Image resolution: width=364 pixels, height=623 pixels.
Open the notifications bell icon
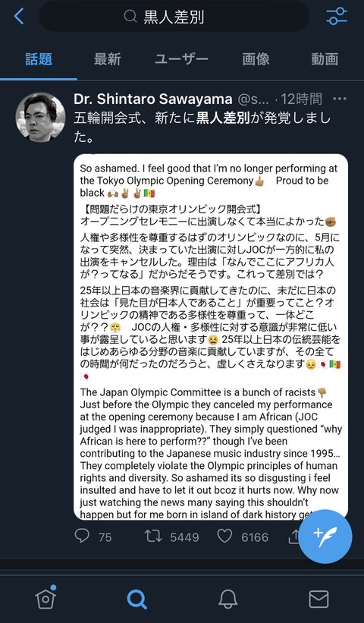tap(227, 599)
